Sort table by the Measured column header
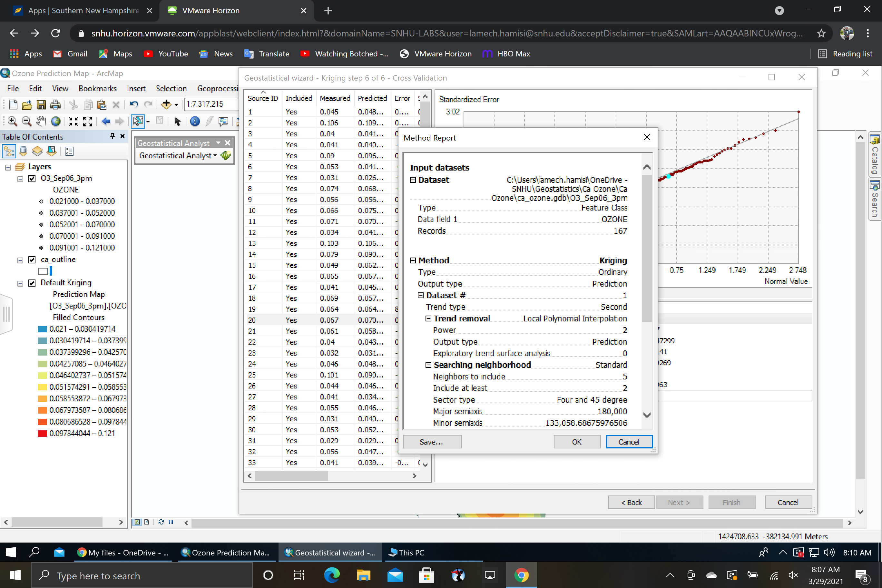This screenshot has width=882, height=588. 335,98
